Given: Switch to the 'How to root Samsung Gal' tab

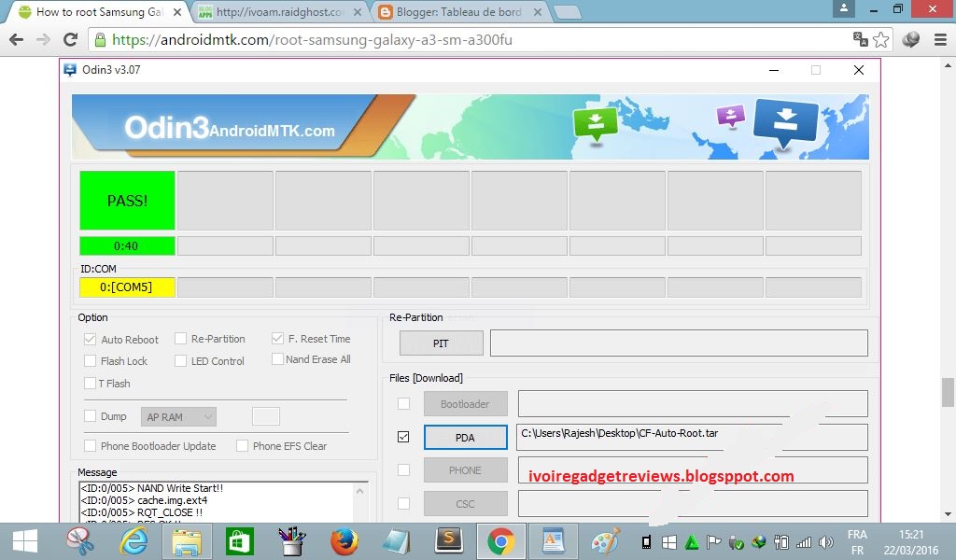Looking at the screenshot, I should click(x=99, y=11).
